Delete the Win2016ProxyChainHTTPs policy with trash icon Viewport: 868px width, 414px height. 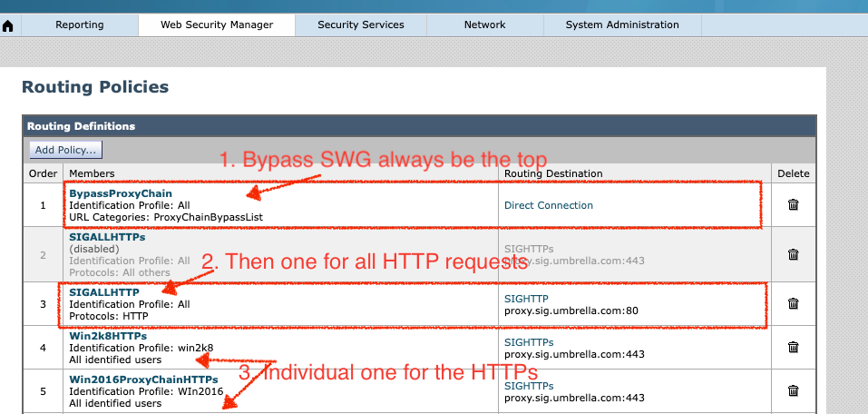coord(794,390)
